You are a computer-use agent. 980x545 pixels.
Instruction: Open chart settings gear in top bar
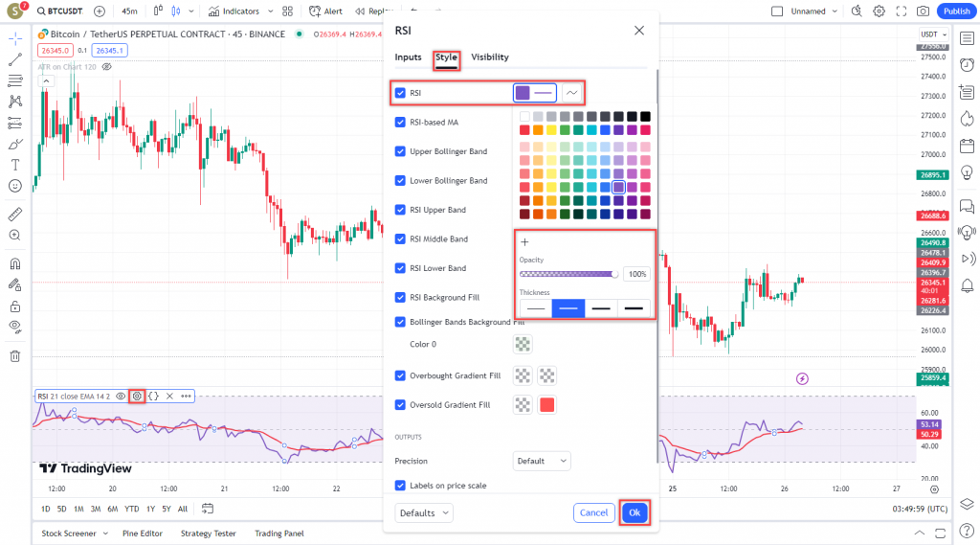879,11
